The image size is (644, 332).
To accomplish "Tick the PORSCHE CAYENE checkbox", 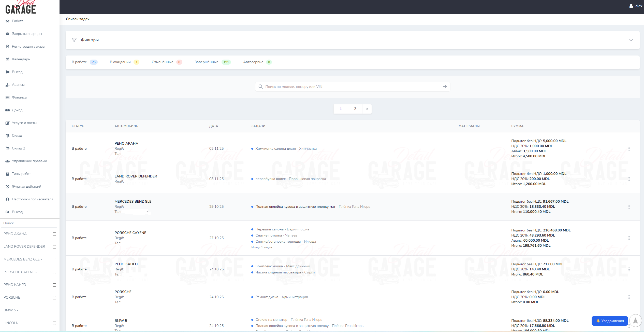I will pyautogui.click(x=54, y=272).
